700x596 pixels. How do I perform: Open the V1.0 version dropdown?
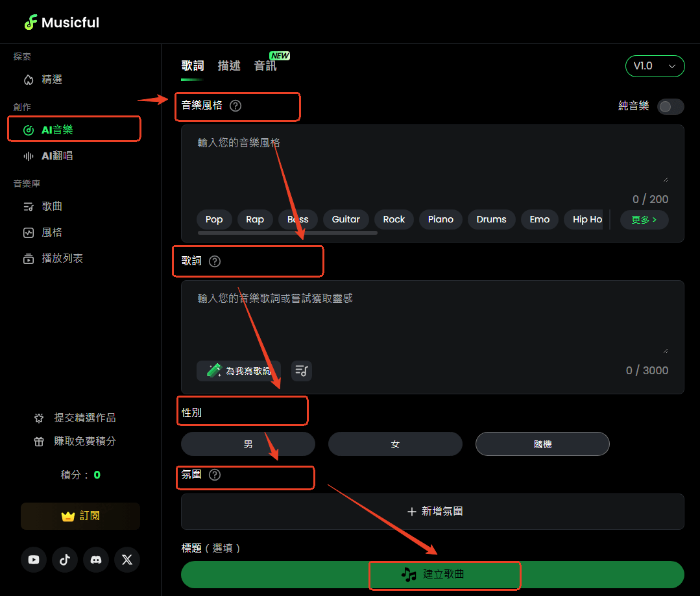pyautogui.click(x=655, y=66)
